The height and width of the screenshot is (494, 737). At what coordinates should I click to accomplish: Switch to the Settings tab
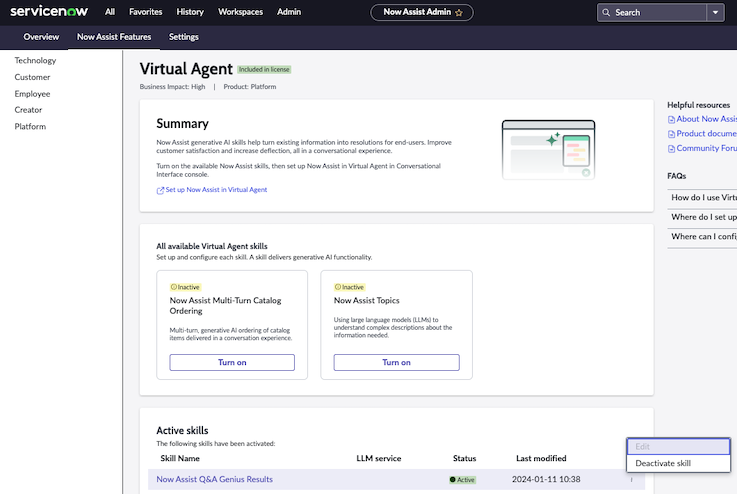click(x=184, y=37)
